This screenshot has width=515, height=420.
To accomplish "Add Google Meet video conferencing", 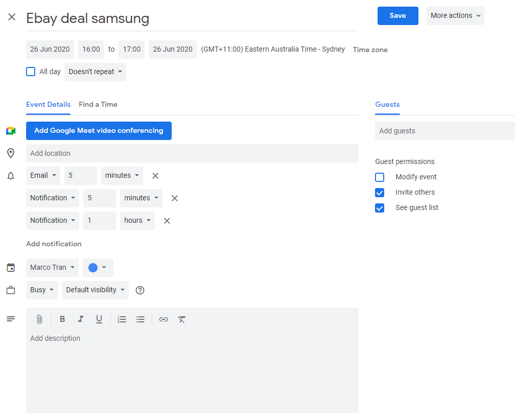I will 99,131.
